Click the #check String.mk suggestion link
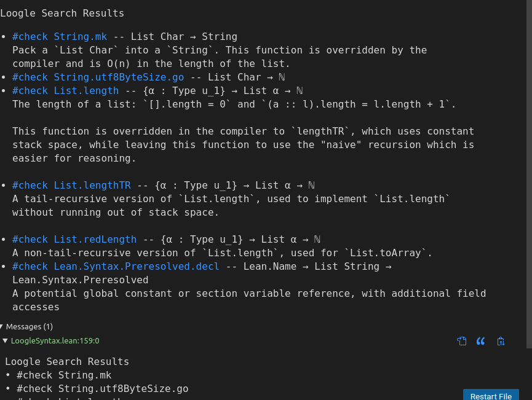 pos(60,37)
